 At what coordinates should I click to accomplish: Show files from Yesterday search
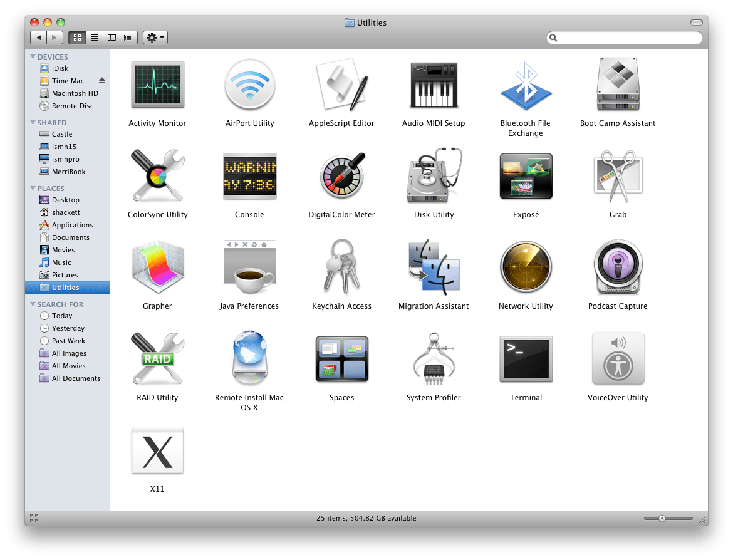point(67,329)
